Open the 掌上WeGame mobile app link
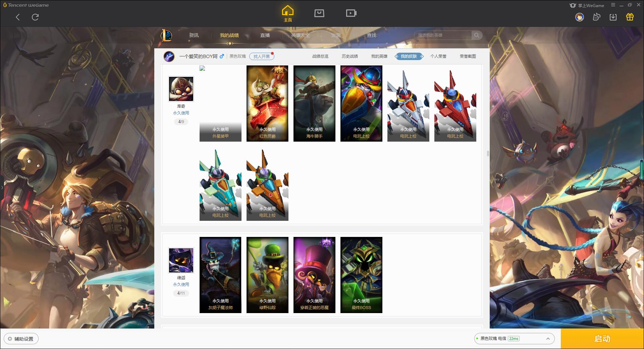Viewport: 644px width, 349px height. click(587, 5)
